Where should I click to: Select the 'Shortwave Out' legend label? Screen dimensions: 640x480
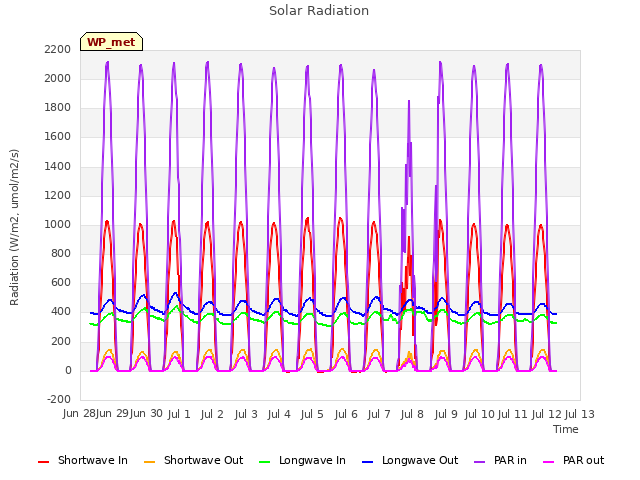[203, 460]
